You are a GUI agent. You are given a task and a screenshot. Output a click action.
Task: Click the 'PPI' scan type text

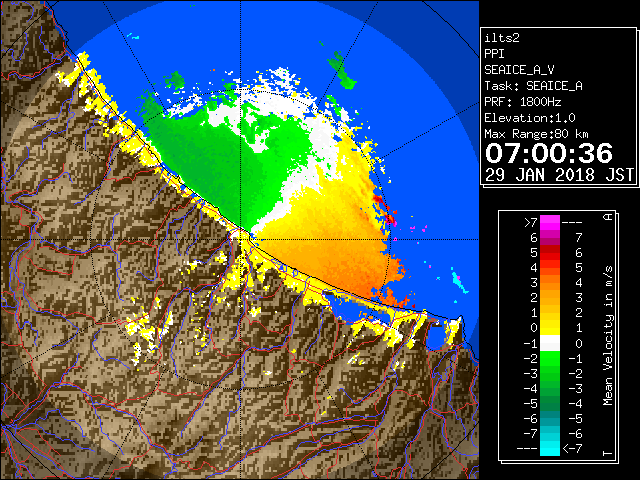point(494,54)
